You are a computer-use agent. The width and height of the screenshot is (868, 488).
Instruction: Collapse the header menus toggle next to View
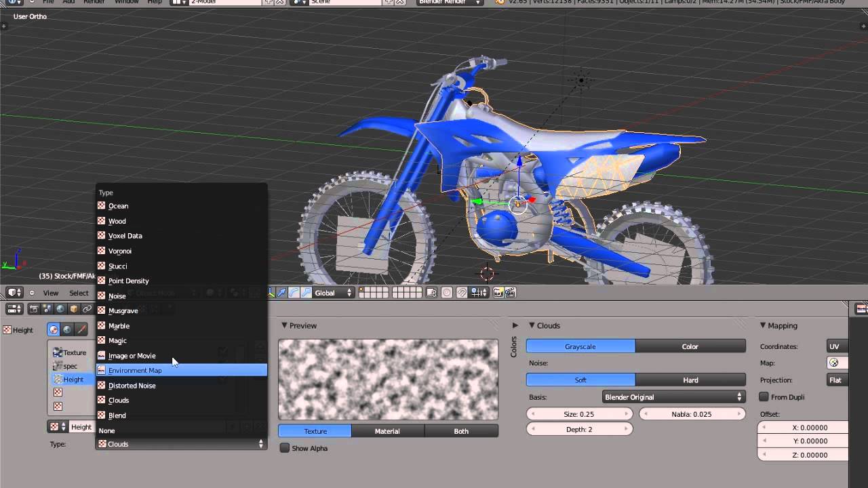click(32, 293)
